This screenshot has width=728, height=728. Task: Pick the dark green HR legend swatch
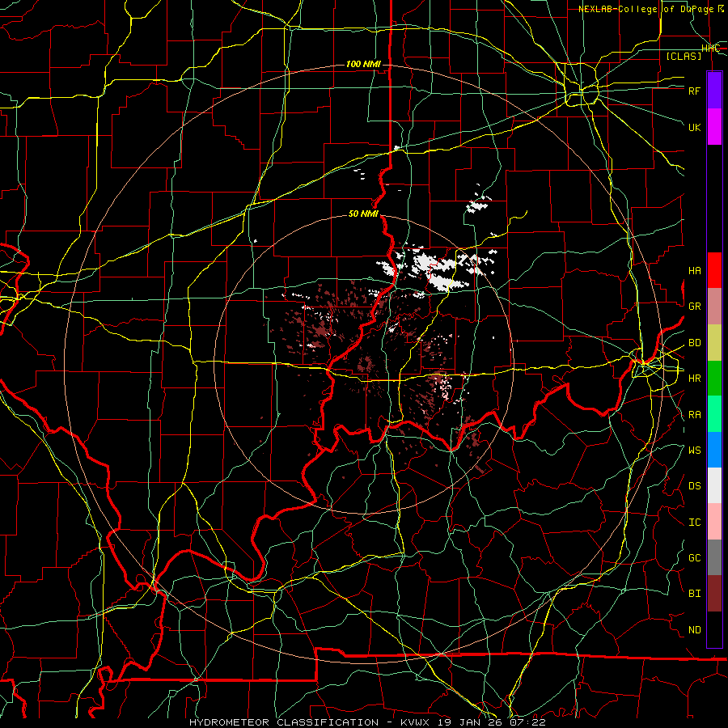click(714, 379)
